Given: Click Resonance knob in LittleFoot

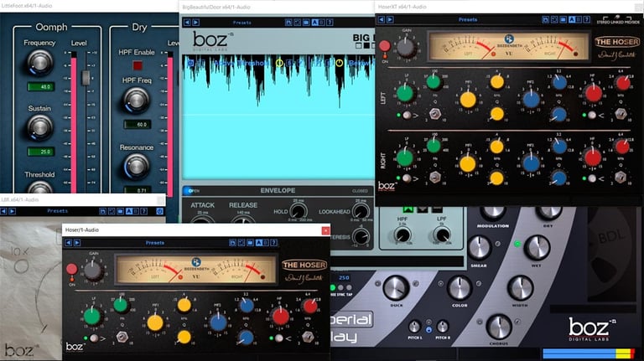Looking at the screenshot, I should [x=137, y=167].
